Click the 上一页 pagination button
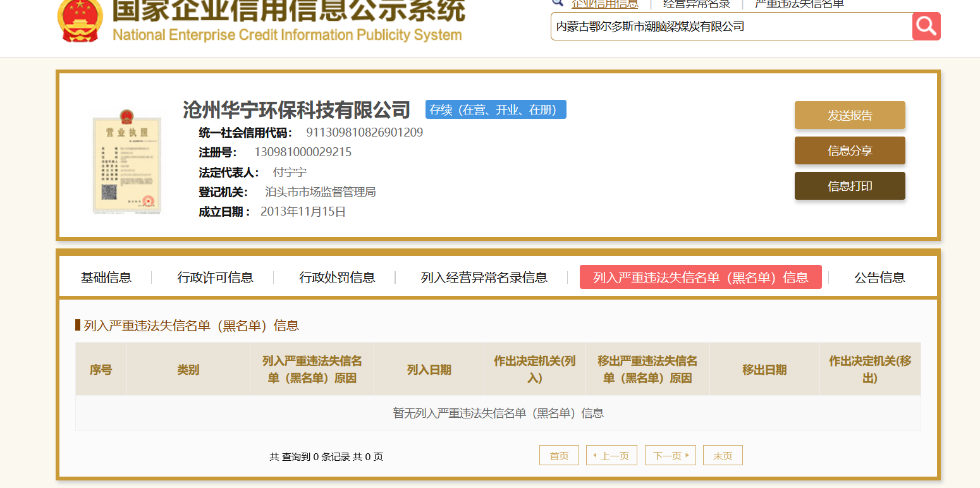 pyautogui.click(x=611, y=455)
